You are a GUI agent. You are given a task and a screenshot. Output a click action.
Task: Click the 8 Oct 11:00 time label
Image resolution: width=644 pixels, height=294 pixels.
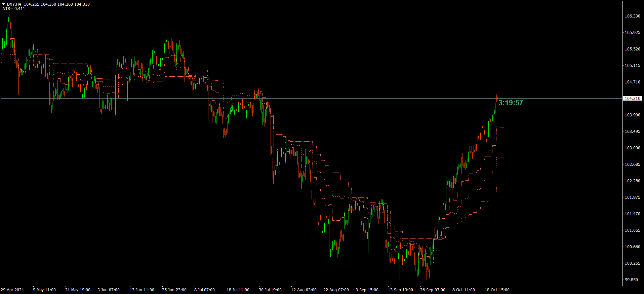[464, 290]
